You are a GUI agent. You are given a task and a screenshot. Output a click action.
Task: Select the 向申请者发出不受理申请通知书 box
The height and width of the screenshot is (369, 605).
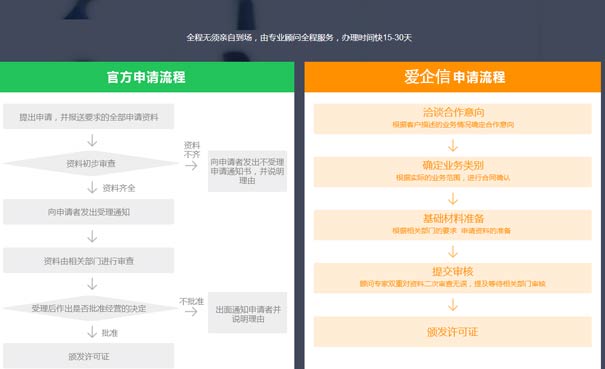pyautogui.click(x=247, y=171)
